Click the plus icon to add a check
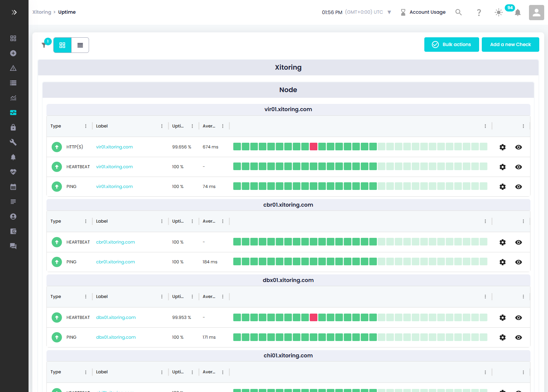This screenshot has height=392, width=548. pyautogui.click(x=13, y=53)
